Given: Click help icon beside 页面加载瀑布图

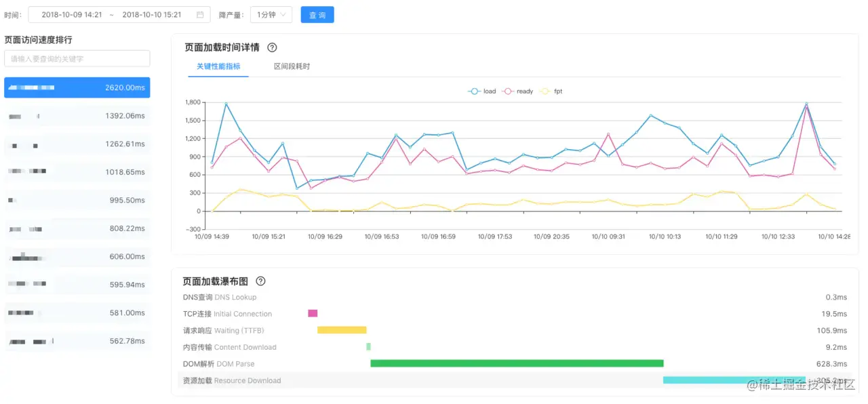Looking at the screenshot, I should (260, 281).
